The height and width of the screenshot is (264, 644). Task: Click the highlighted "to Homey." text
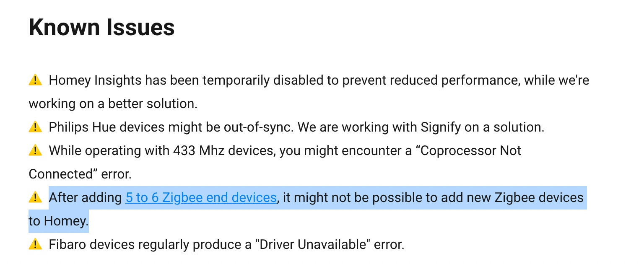click(x=59, y=221)
